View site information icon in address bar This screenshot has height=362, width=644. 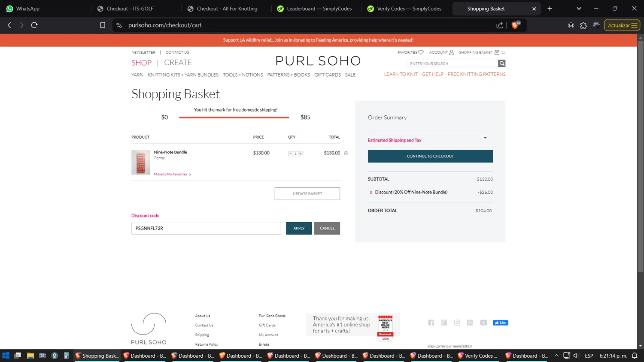[x=119, y=25]
